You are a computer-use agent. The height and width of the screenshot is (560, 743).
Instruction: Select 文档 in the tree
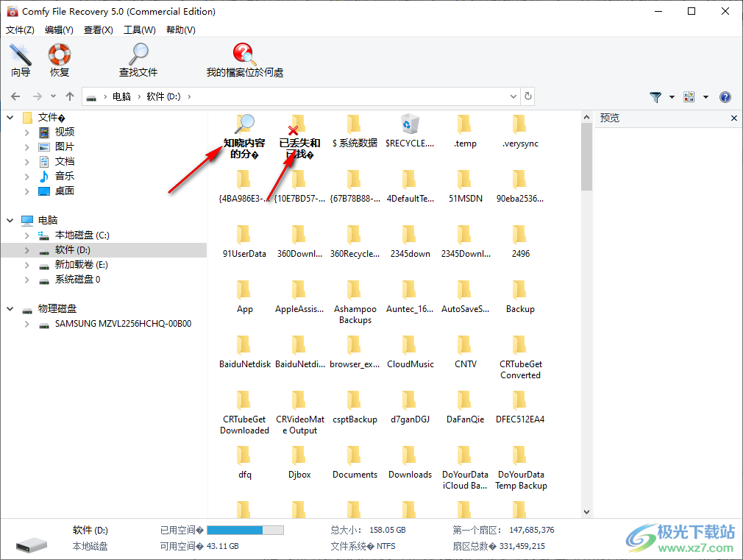[x=65, y=162]
